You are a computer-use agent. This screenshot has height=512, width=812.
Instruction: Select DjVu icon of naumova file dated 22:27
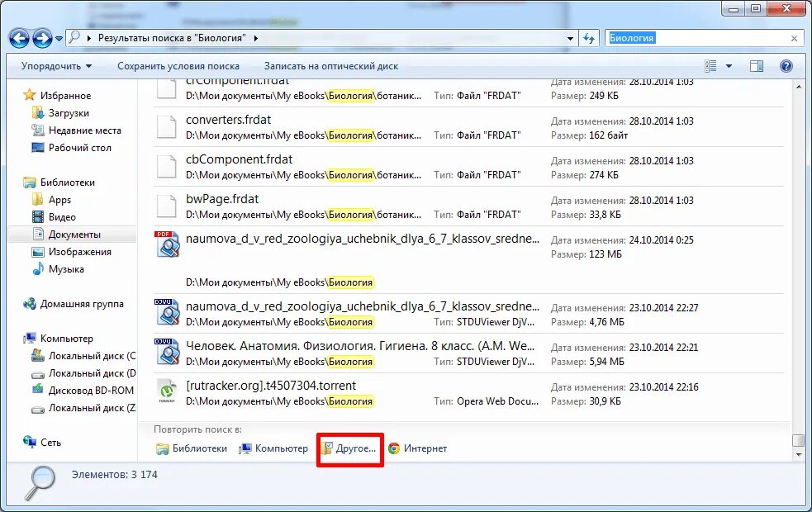pyautogui.click(x=167, y=312)
